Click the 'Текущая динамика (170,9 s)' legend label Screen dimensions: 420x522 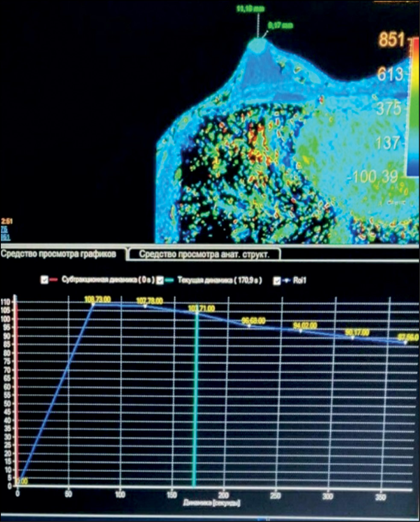tap(219, 281)
